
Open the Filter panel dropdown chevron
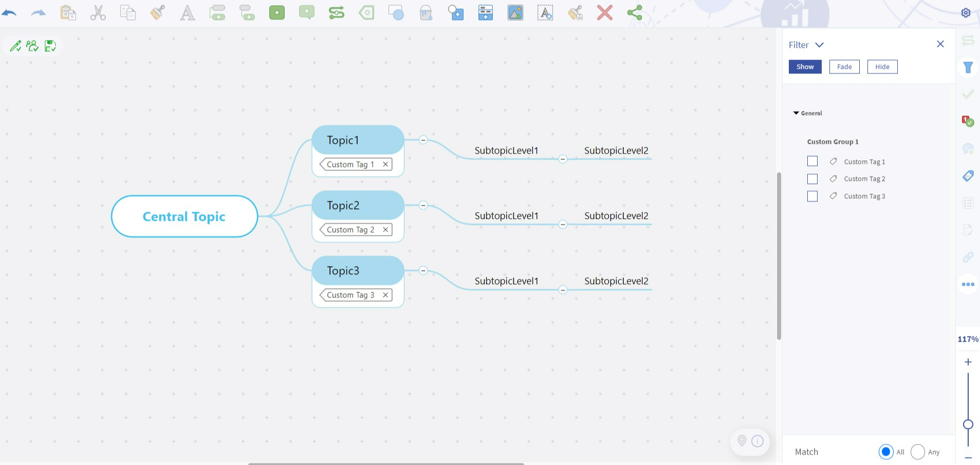[x=820, y=45]
